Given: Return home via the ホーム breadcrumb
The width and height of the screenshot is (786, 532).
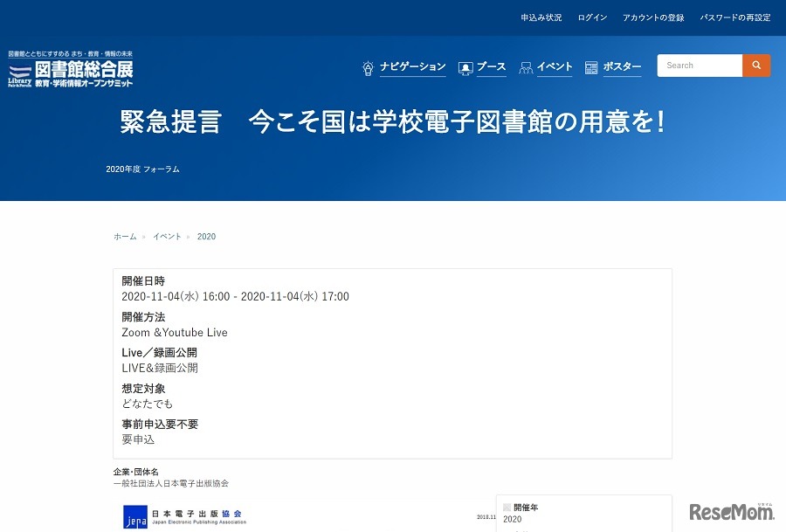Looking at the screenshot, I should (125, 236).
